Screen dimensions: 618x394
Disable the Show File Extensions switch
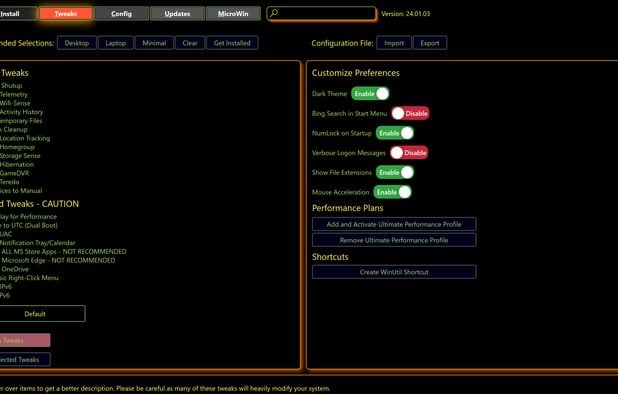click(x=395, y=172)
